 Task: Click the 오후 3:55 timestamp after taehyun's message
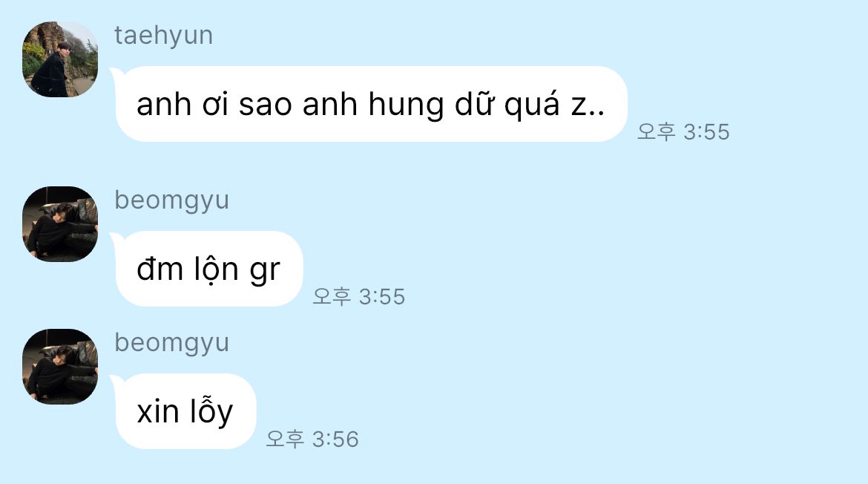(683, 132)
